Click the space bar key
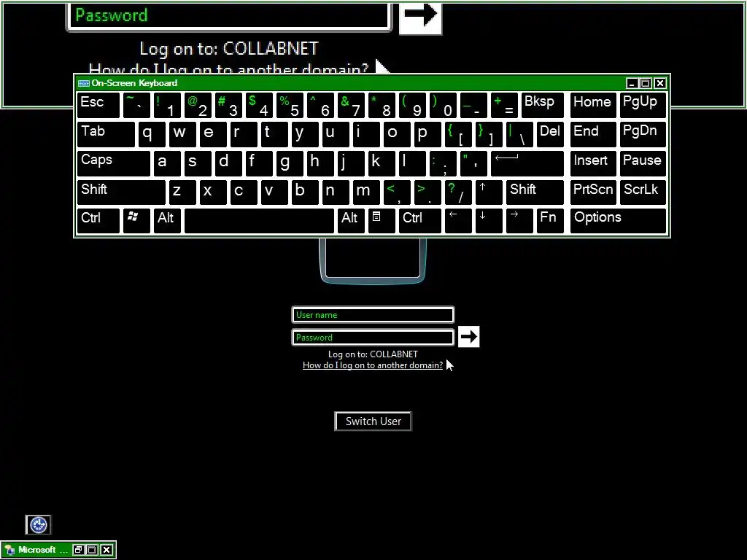 pos(259,221)
